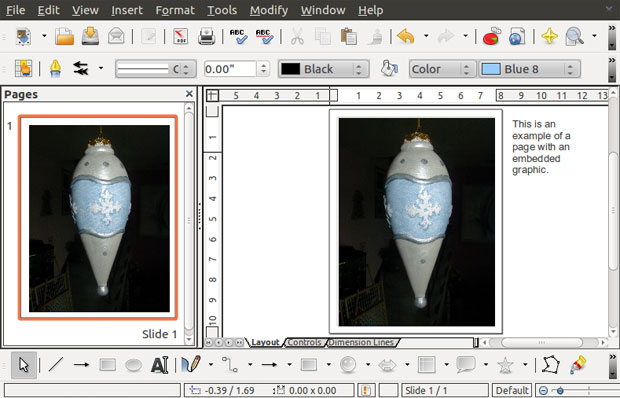Send document as e-mail icon
Viewport: 620px width, 398px height.
point(116,36)
